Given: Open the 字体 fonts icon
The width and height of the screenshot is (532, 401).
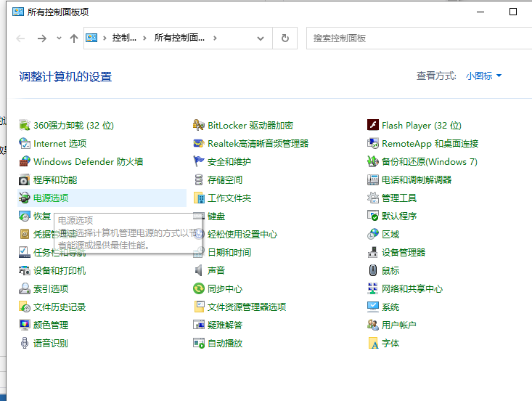Looking at the screenshot, I should [x=373, y=343].
